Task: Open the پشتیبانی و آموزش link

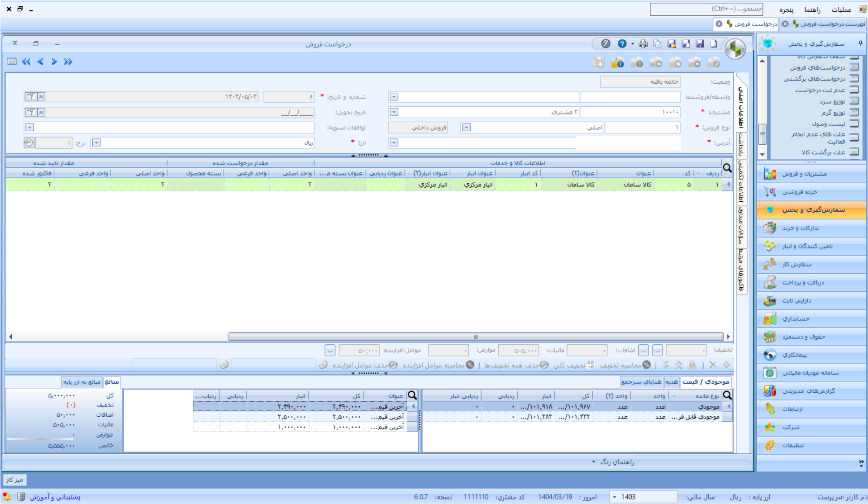Action: point(55,497)
